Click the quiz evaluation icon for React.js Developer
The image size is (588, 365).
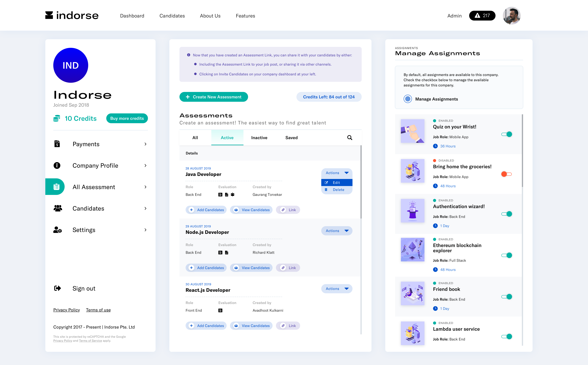point(220,310)
